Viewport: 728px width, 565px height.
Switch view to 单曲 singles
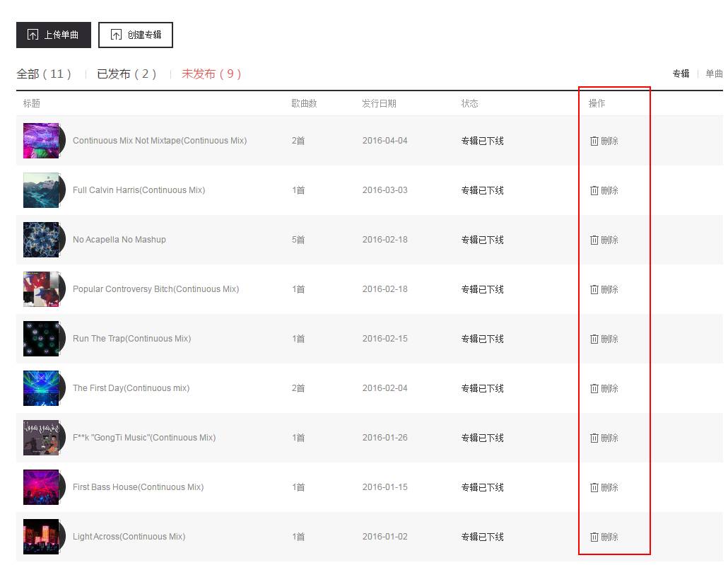point(714,74)
